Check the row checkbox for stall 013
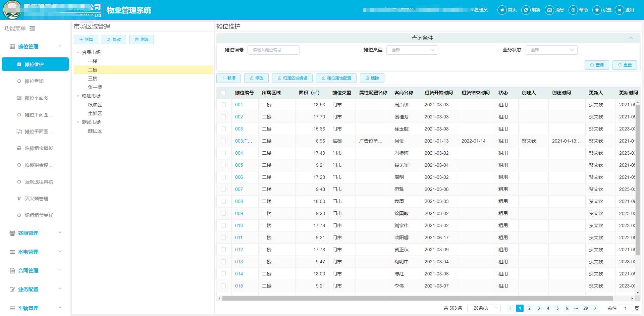The width and height of the screenshot is (644, 316). tap(223, 262)
